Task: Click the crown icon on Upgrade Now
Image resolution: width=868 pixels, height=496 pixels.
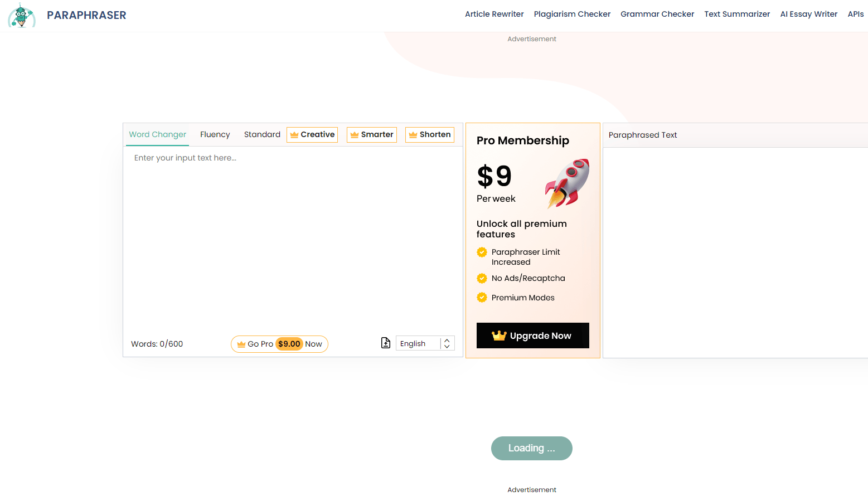Action: [x=498, y=335]
